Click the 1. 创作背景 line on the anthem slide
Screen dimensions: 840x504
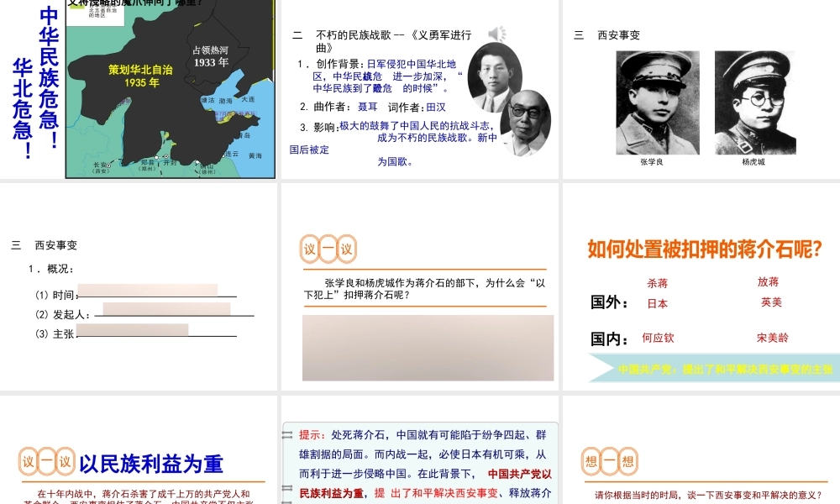(x=381, y=76)
